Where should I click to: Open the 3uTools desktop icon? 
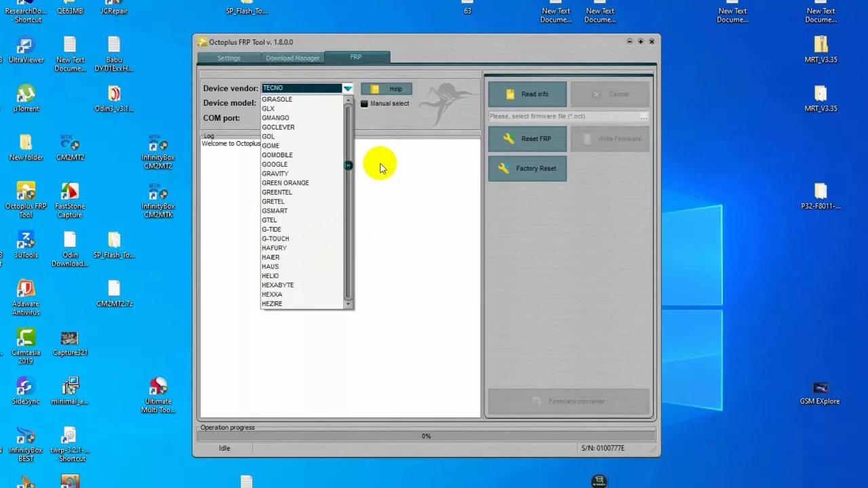click(x=26, y=245)
